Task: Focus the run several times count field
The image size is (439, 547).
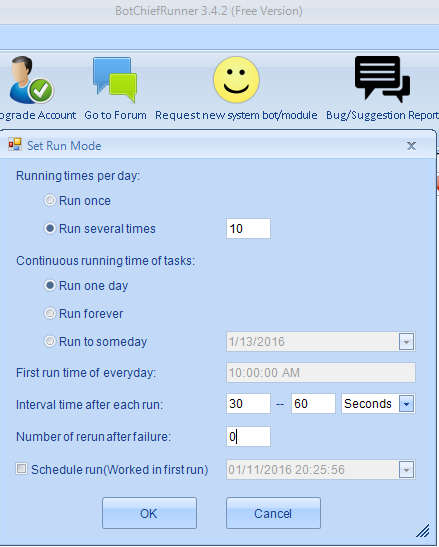Action: [248, 228]
